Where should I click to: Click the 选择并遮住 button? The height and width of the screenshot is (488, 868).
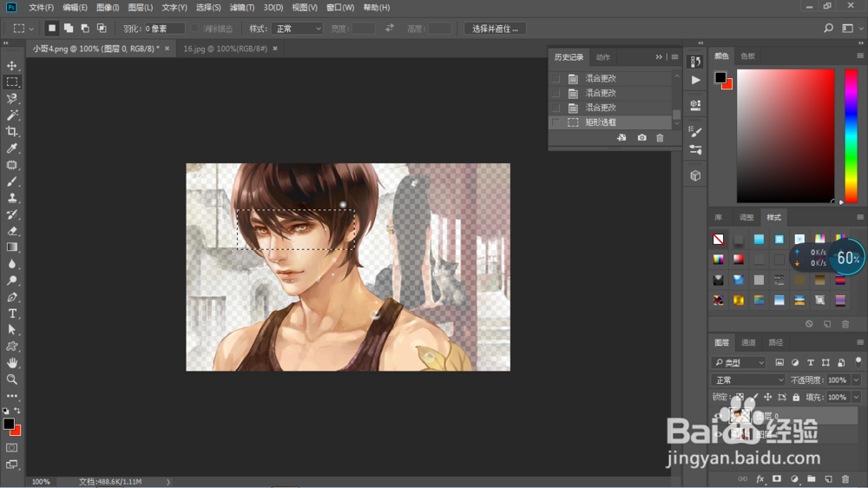[x=495, y=29]
